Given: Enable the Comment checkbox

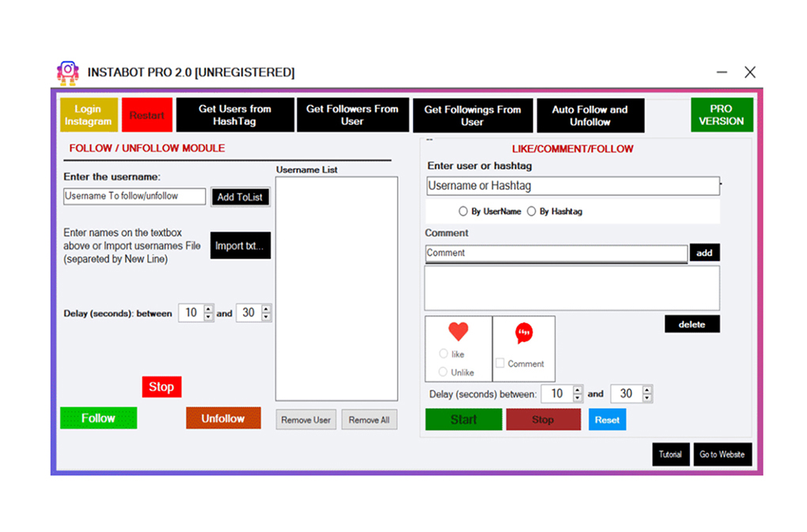Looking at the screenshot, I should click(x=500, y=363).
